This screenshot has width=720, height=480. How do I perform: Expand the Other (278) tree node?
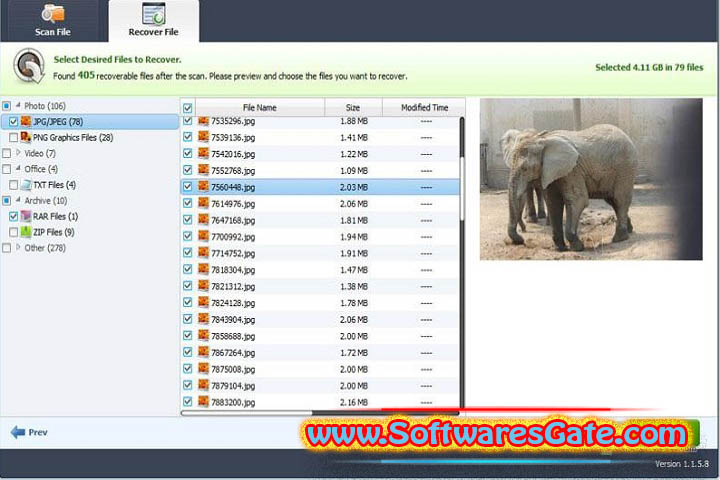click(18, 248)
